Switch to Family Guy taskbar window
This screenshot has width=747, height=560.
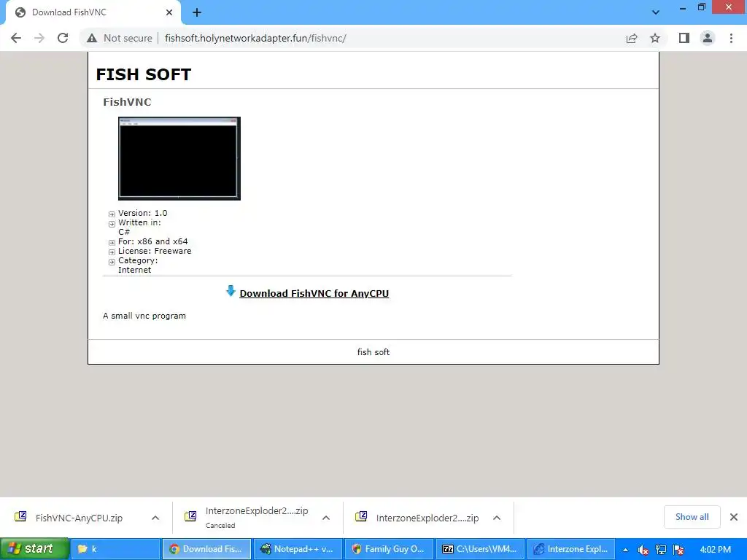click(389, 549)
